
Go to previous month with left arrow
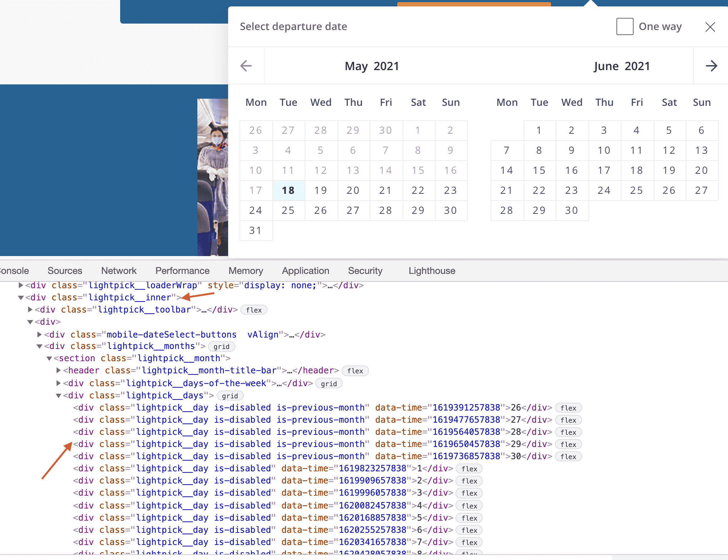246,66
